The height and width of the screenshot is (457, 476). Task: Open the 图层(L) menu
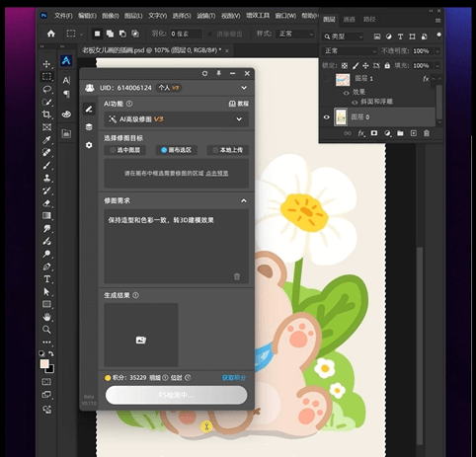pyautogui.click(x=133, y=16)
